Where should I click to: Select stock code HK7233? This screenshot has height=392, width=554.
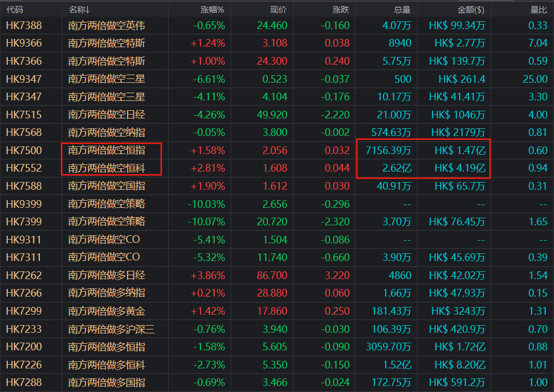(x=24, y=329)
